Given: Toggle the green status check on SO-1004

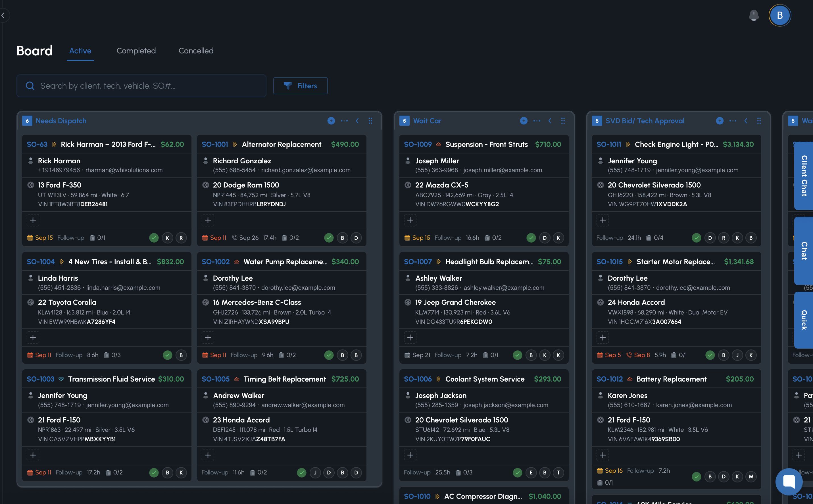Looking at the screenshot, I should pos(167,355).
